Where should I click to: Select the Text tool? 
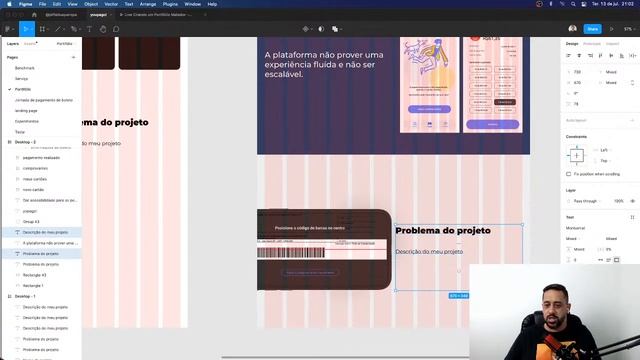[x=89, y=29]
